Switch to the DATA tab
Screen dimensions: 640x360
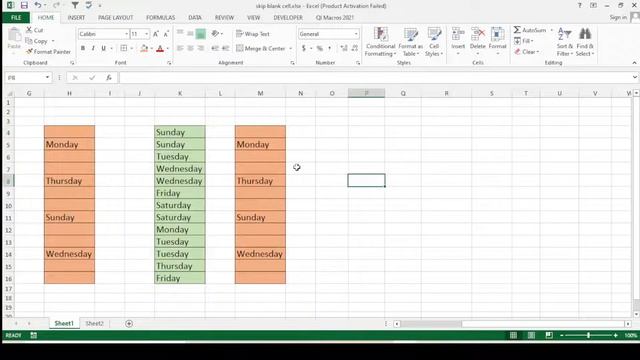click(x=195, y=18)
